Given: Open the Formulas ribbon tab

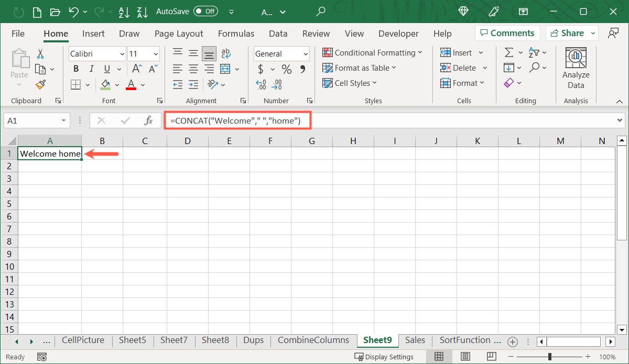Looking at the screenshot, I should point(236,34).
